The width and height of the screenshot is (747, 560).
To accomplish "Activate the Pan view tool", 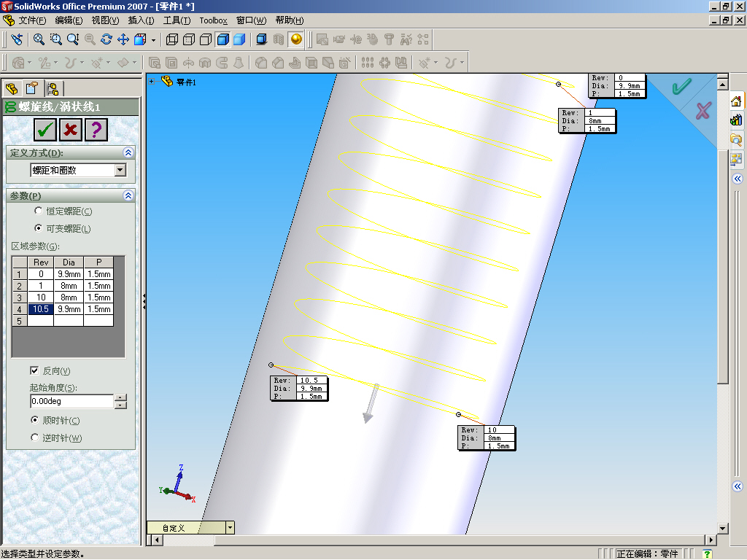I will tap(123, 39).
